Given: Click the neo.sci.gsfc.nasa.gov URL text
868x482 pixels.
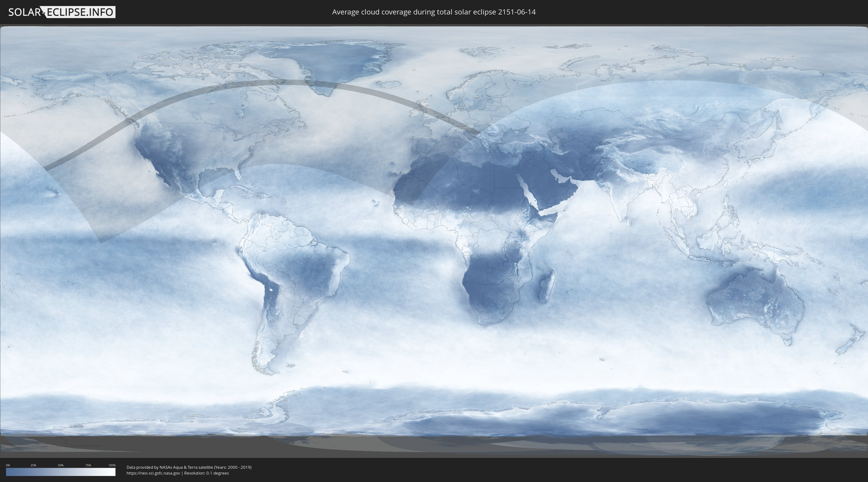Looking at the screenshot, I should (153, 473).
